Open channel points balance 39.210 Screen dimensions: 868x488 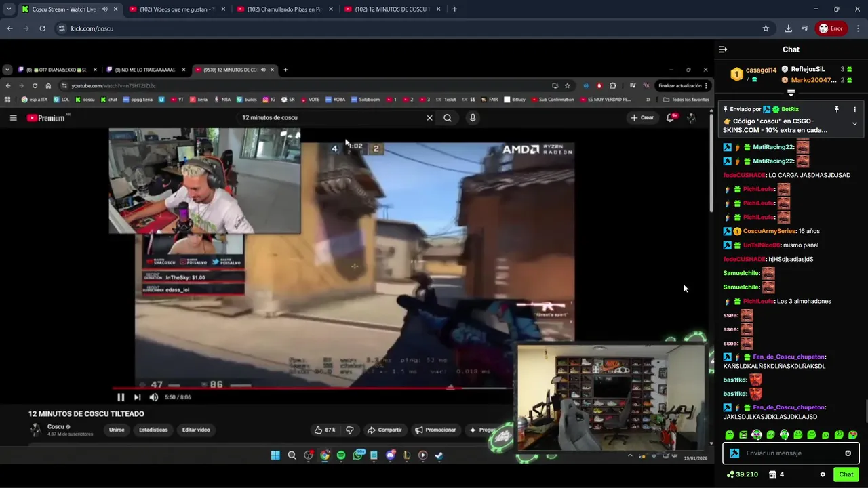coord(742,474)
